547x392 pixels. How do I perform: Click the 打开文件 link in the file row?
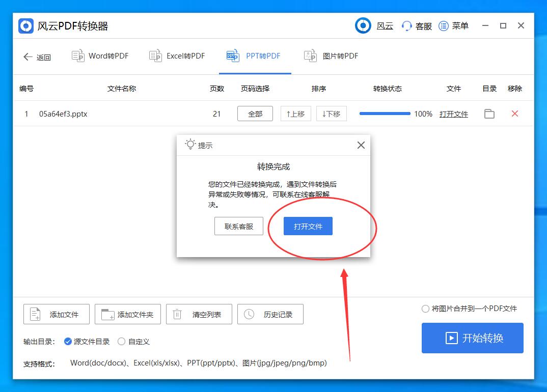pos(453,114)
